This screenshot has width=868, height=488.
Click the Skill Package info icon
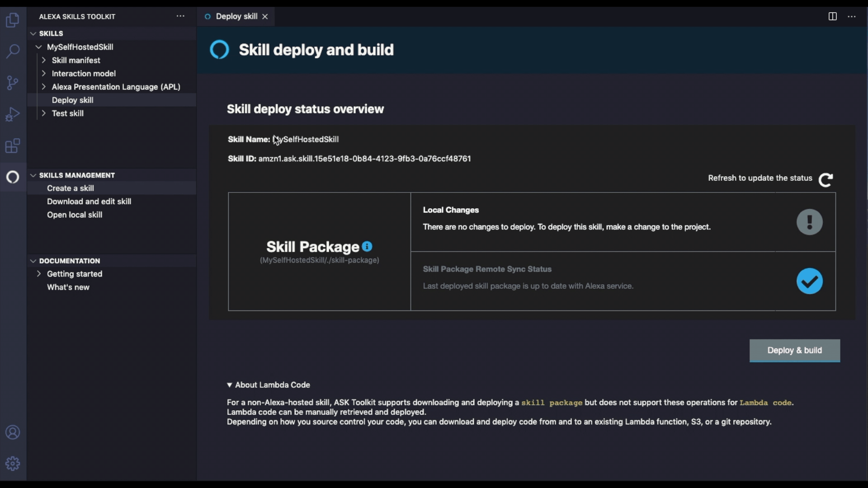pos(367,246)
